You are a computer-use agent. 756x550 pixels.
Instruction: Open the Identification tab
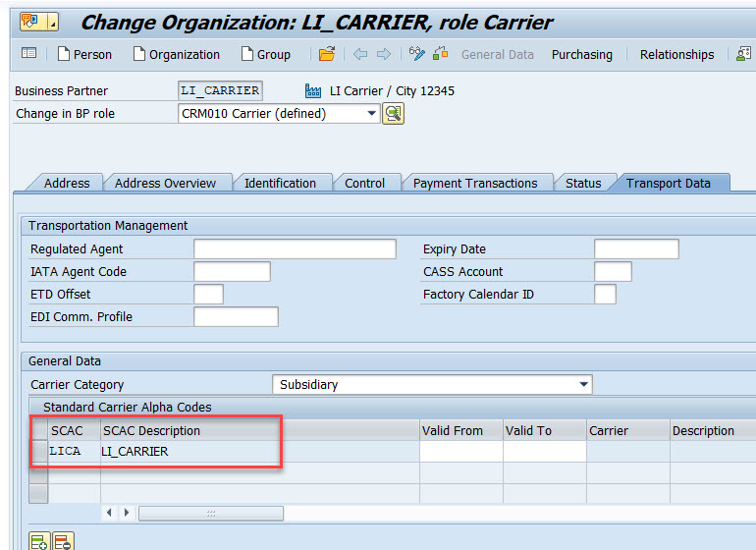(280, 183)
